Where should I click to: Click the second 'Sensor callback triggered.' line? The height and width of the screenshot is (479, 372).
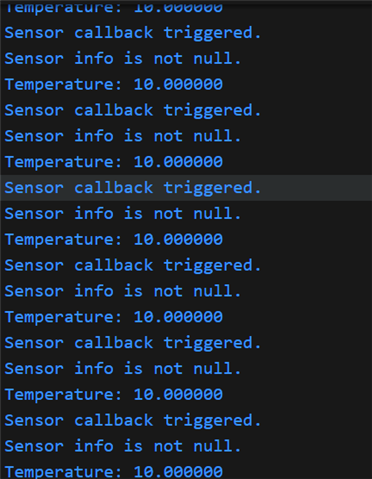pyautogui.click(x=133, y=110)
